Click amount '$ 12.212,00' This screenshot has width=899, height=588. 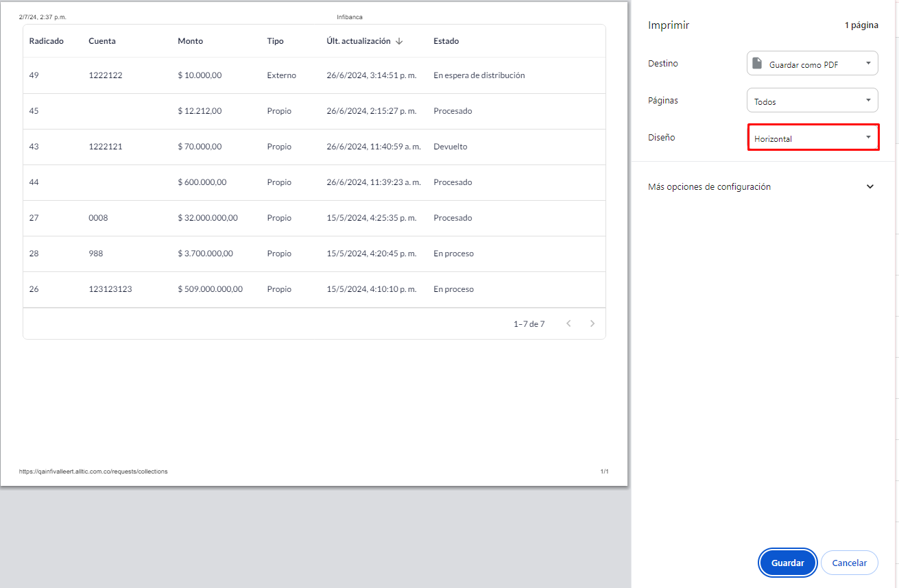tap(200, 111)
